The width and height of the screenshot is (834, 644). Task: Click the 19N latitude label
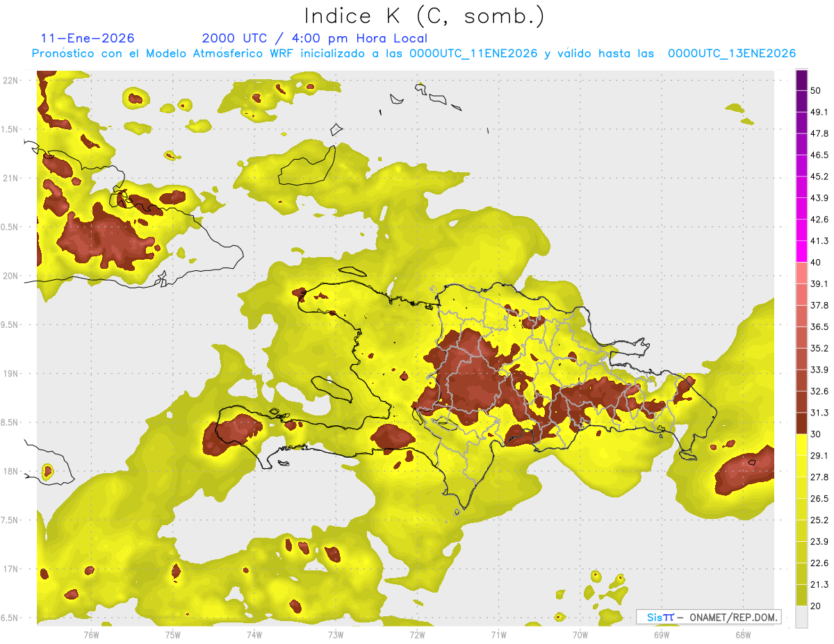point(10,373)
